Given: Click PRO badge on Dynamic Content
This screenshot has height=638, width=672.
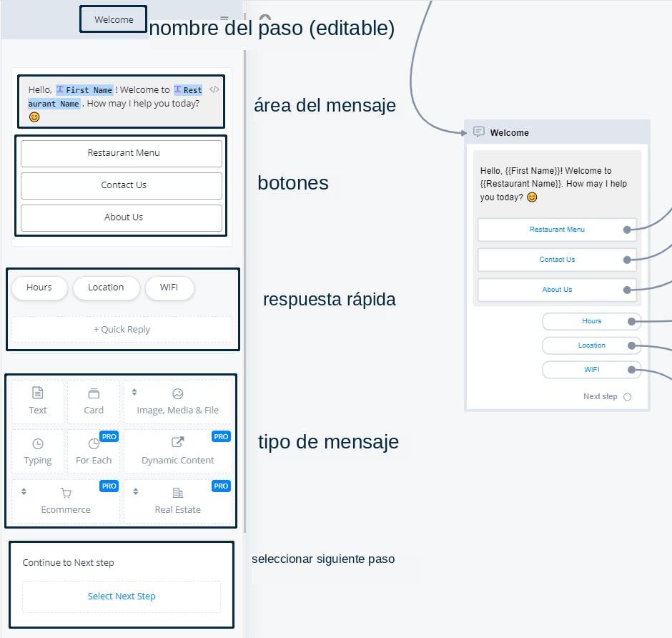Looking at the screenshot, I should coord(221,436).
